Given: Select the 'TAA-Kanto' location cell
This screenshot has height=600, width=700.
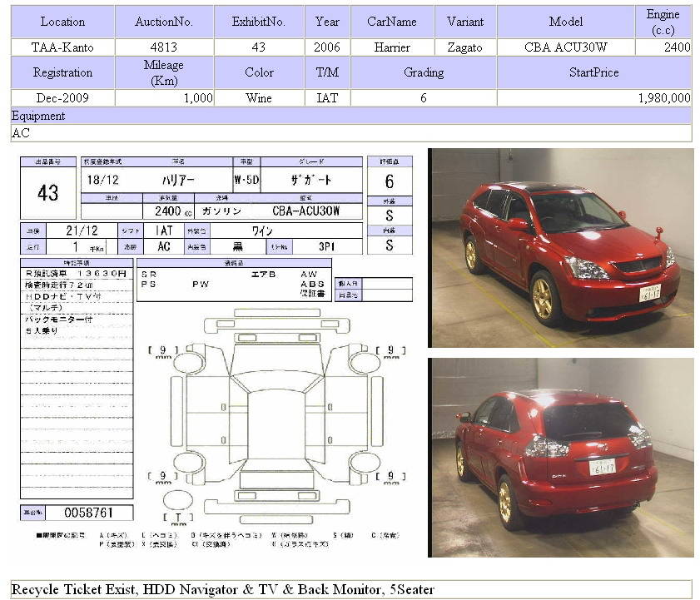Looking at the screenshot, I should tap(62, 47).
